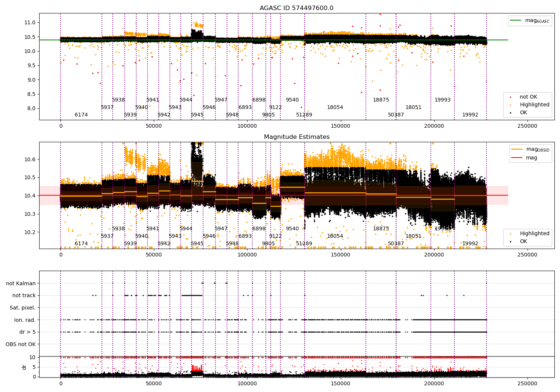The width and height of the screenshot is (560, 392).
Task: Click the plot title 'AGASC ID 574497600.0'
Action: [297, 8]
